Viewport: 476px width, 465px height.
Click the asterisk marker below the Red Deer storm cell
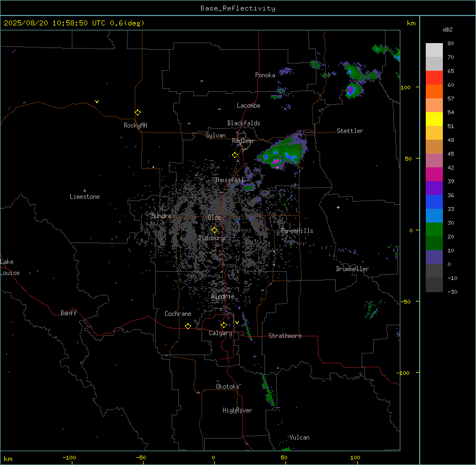pyautogui.click(x=277, y=167)
